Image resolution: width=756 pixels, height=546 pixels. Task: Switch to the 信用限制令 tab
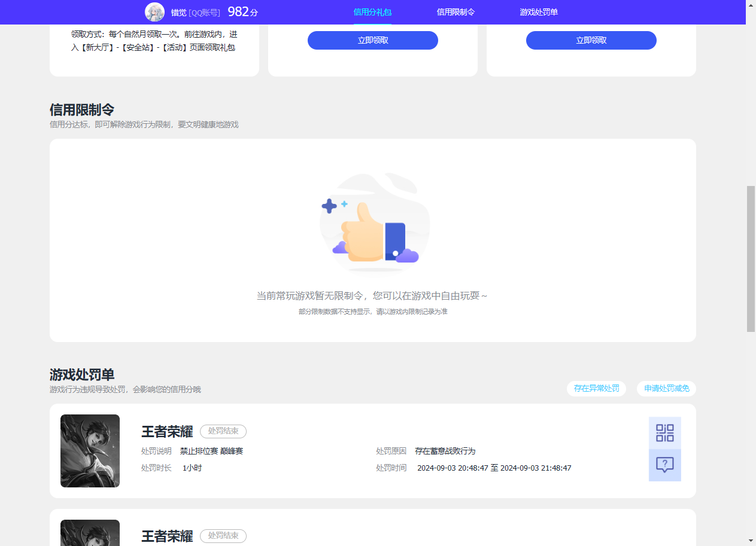point(456,12)
